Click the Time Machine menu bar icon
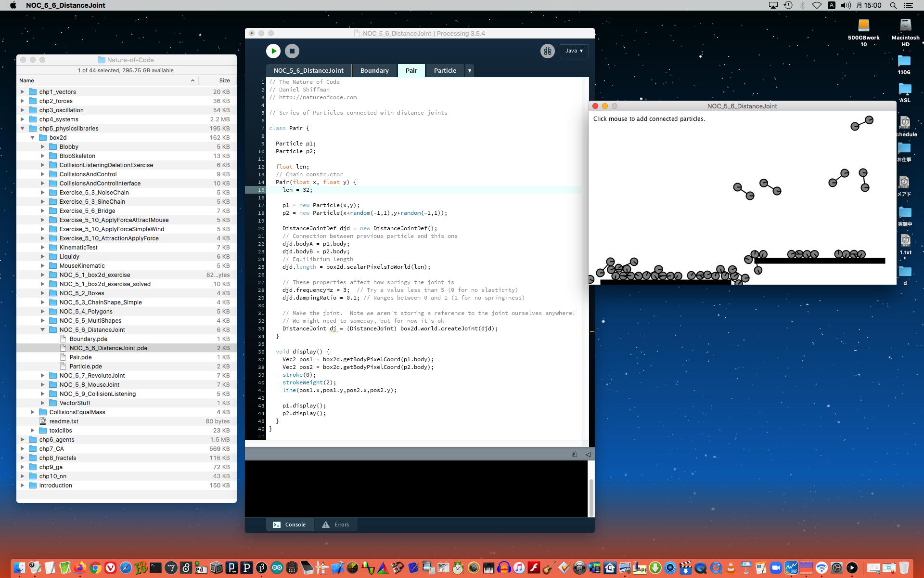924x578 pixels. pyautogui.click(x=788, y=5)
